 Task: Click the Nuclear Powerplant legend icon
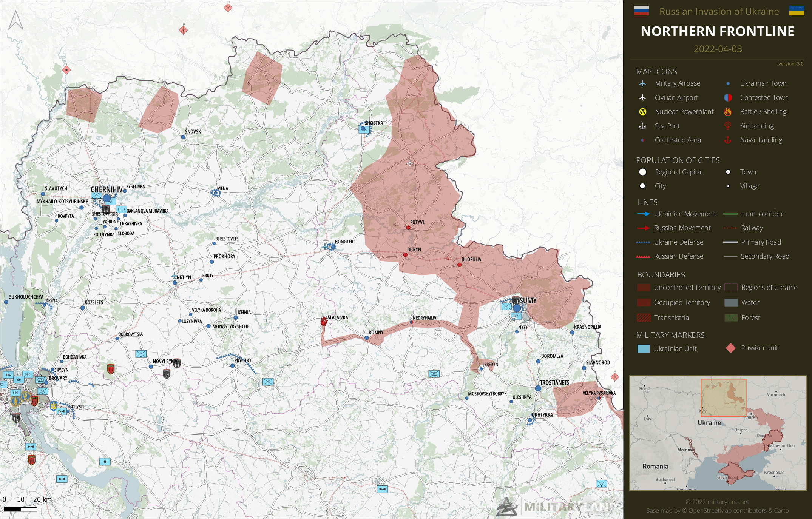642,112
